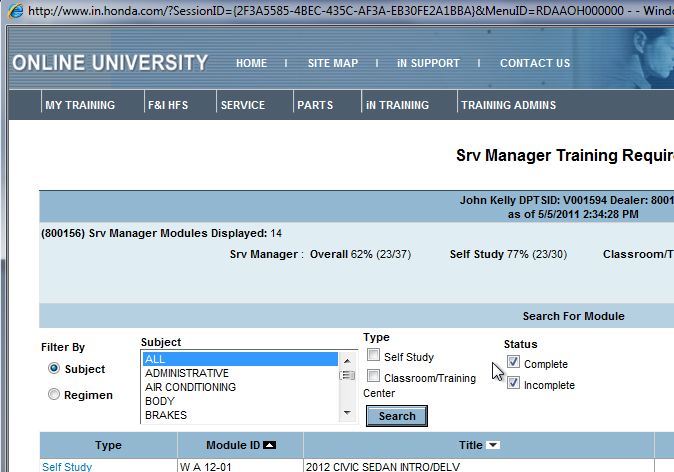Click the Internet Explorer page icon in title bar

coord(15,10)
